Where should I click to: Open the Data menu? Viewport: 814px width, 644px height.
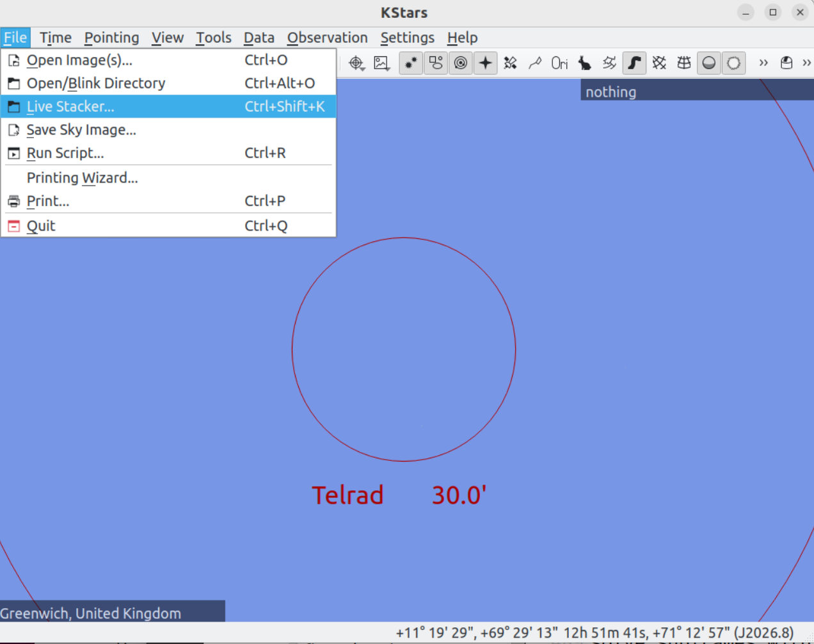[x=259, y=38]
